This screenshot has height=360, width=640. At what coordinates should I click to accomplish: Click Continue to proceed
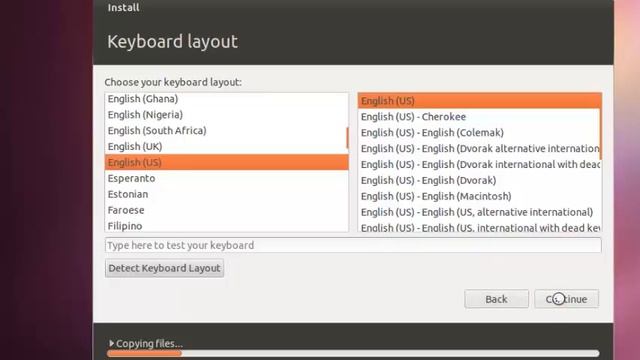pyautogui.click(x=567, y=299)
